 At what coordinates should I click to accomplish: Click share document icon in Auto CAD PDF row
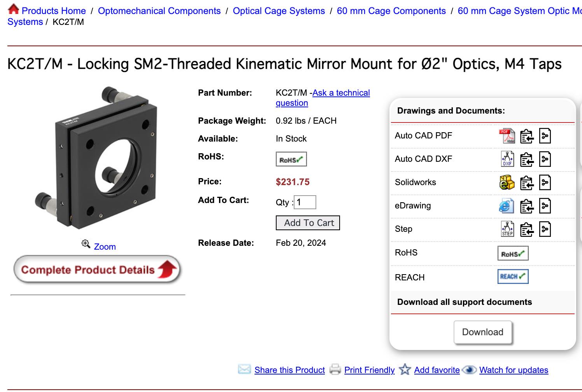click(545, 136)
